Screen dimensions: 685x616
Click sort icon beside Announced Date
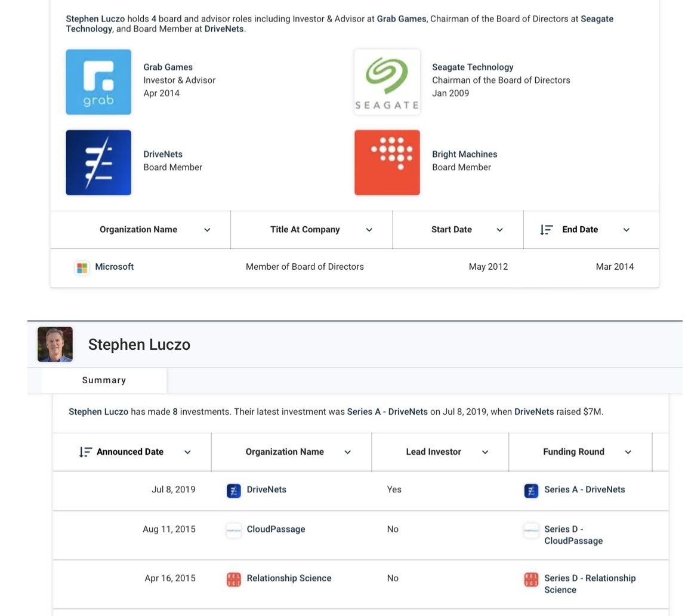[x=85, y=452]
